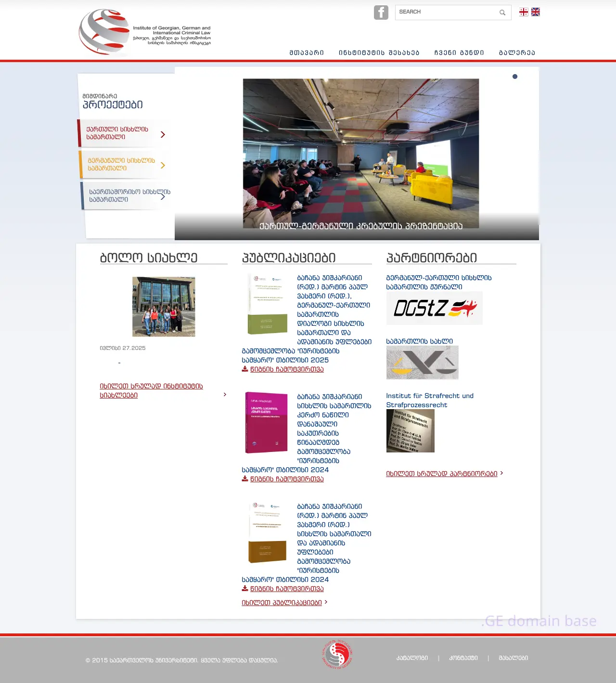Viewport: 616px width, 683px height.
Task: Click download icon for the first publication
Action: coord(245,369)
